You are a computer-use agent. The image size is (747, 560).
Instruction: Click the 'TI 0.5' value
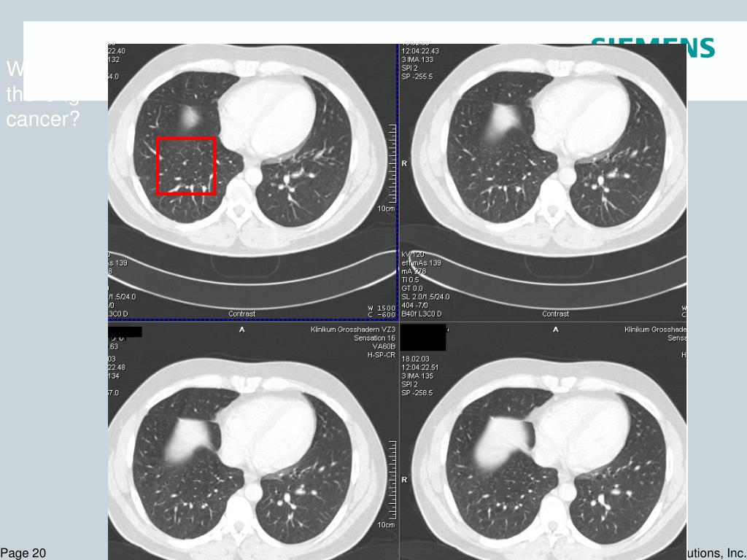coord(410,280)
